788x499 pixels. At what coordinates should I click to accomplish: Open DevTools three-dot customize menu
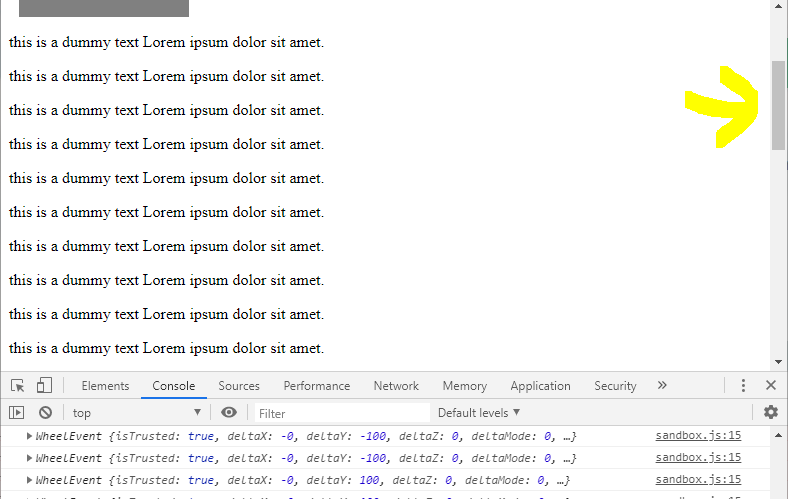tap(743, 386)
